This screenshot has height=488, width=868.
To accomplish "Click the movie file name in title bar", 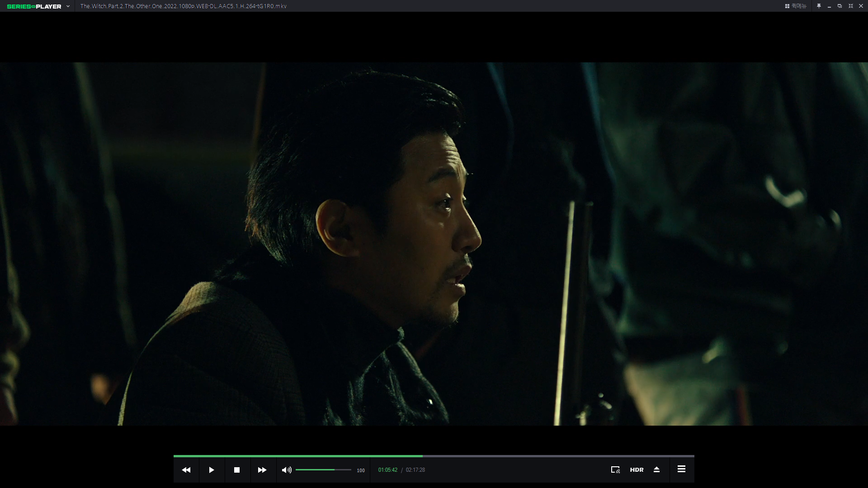I will [x=184, y=6].
